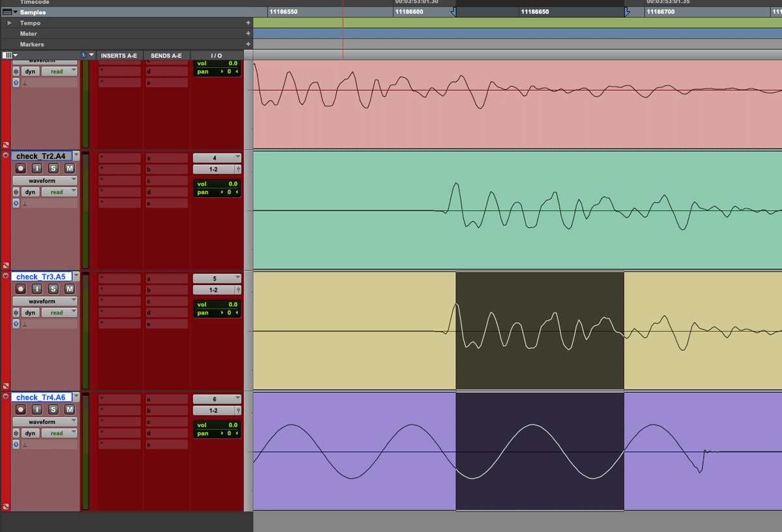Click send slot a on check_Tr2.A4
This screenshot has width=782, height=532.
(166, 158)
